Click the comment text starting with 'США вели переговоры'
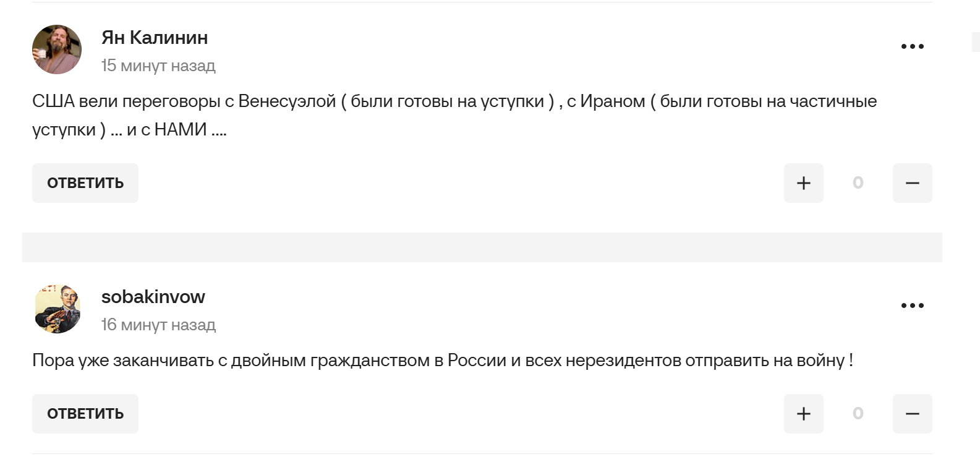The image size is (980, 462). [x=454, y=115]
